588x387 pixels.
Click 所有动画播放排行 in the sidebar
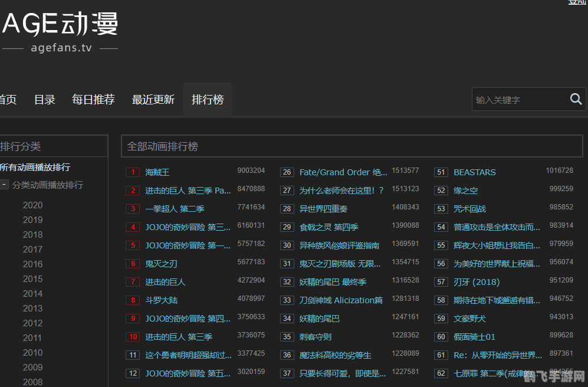point(35,168)
